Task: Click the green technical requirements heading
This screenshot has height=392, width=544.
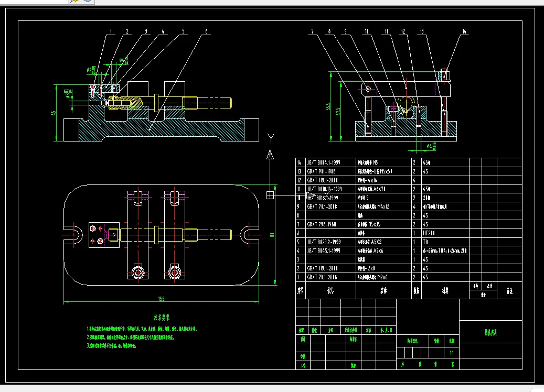Action: (x=162, y=317)
